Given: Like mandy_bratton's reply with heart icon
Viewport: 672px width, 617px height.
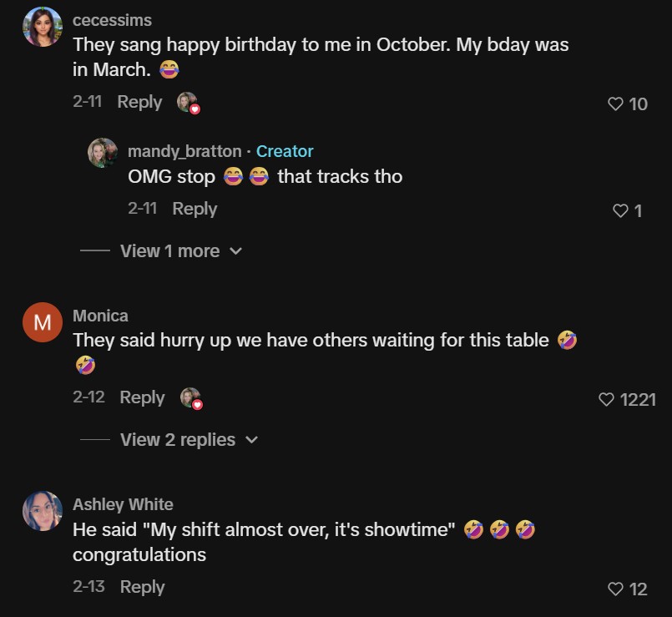Looking at the screenshot, I should tap(620, 211).
